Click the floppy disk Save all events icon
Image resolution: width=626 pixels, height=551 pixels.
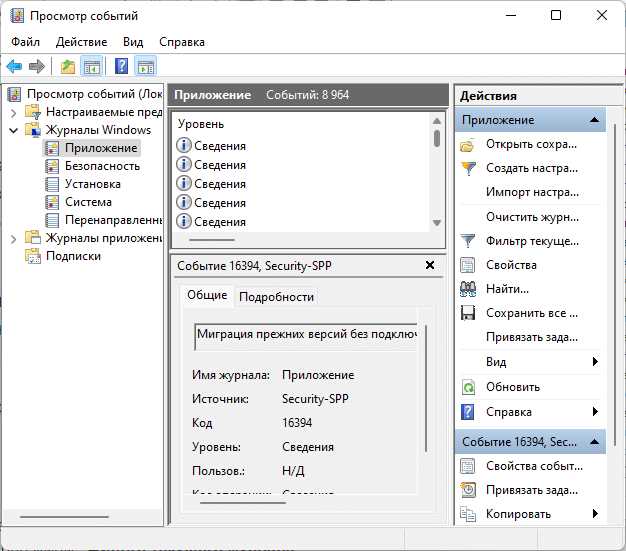(467, 313)
